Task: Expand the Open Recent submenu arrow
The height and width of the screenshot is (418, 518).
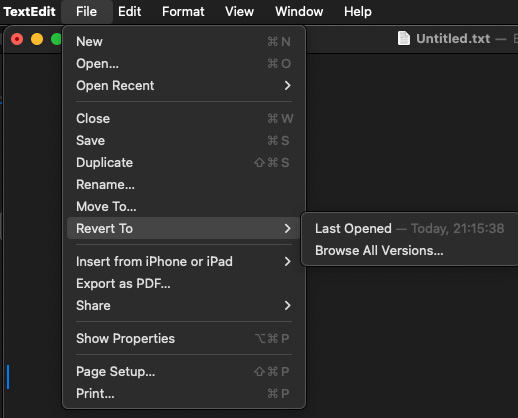Action: click(287, 86)
